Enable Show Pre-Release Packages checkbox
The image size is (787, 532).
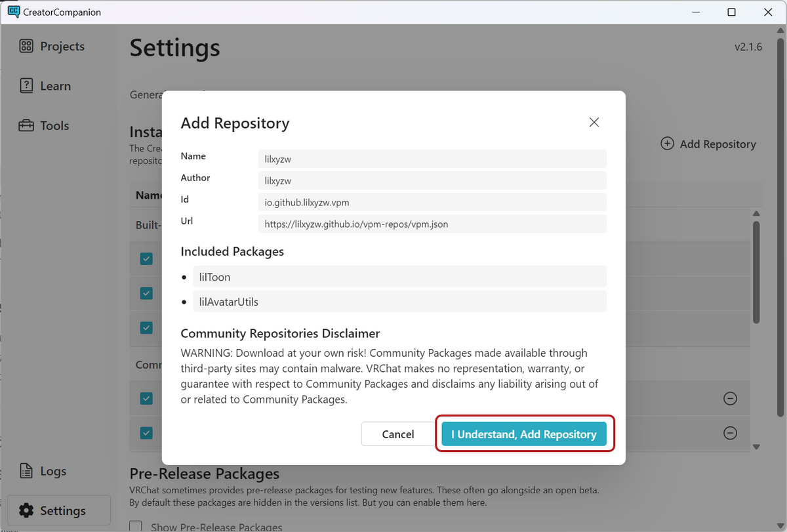point(136,527)
